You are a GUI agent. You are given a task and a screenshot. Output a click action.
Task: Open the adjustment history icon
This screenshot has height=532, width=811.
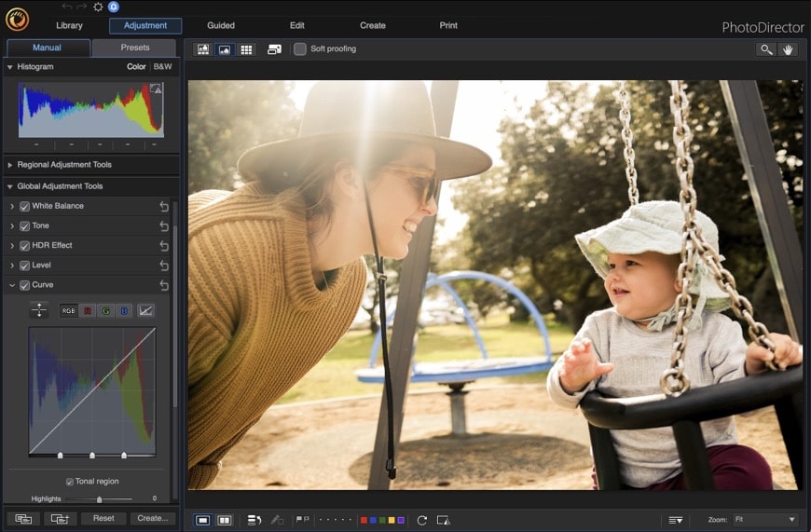pyautogui.click(x=254, y=520)
